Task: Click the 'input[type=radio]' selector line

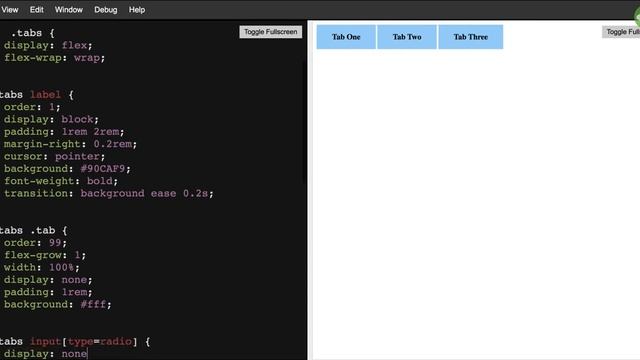Action: click(x=75, y=342)
